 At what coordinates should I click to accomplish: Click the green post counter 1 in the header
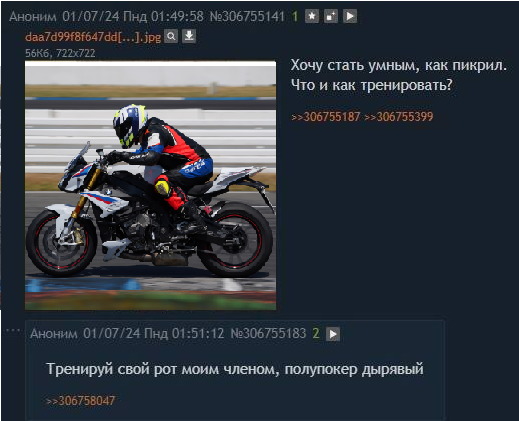(x=295, y=16)
